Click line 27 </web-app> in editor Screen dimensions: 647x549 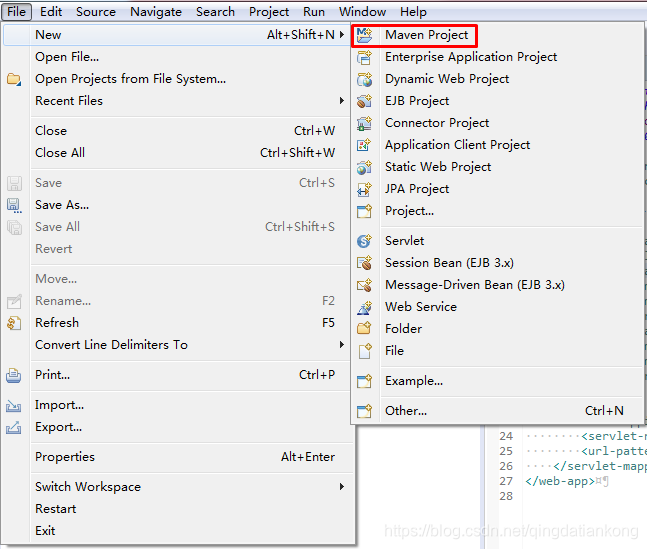coord(560,481)
